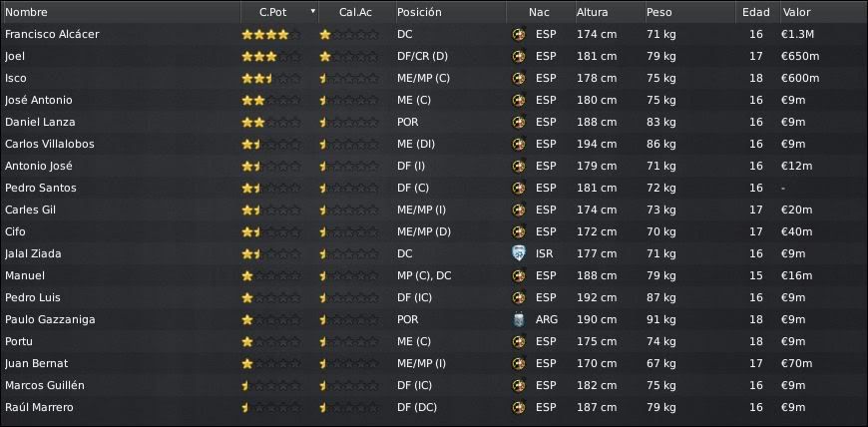Click Isco's current ability star rating
Viewport: 868px width, 427px height.
click(x=349, y=79)
